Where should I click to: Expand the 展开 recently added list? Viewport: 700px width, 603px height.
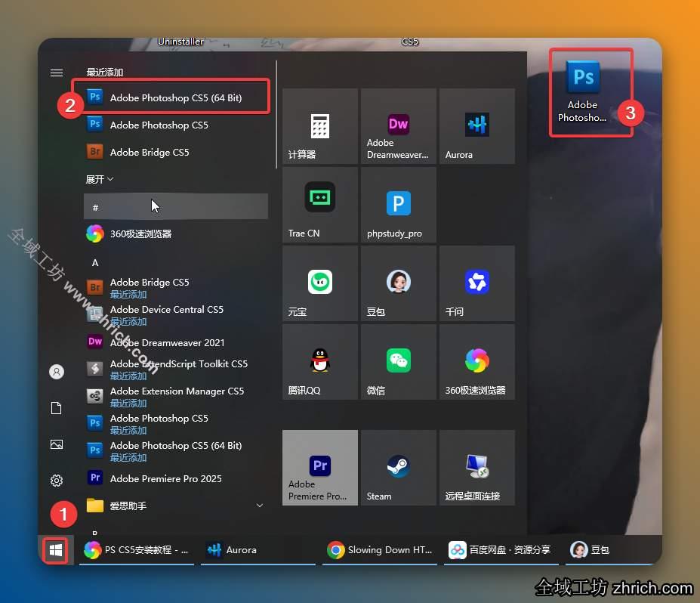pos(100,180)
